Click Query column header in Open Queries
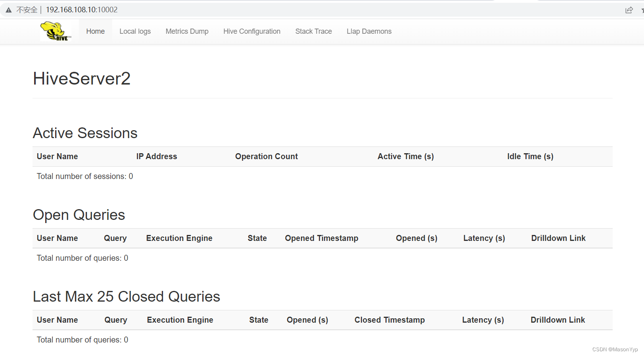The width and height of the screenshot is (644, 356). click(115, 238)
